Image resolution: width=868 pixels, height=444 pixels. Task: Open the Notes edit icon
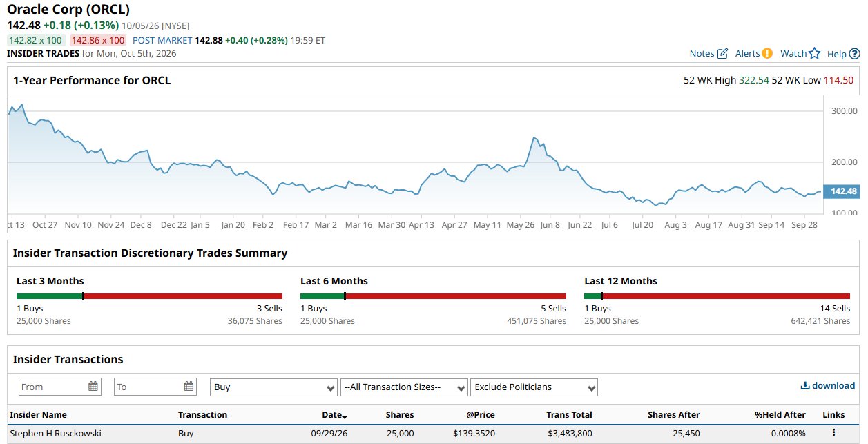click(722, 53)
